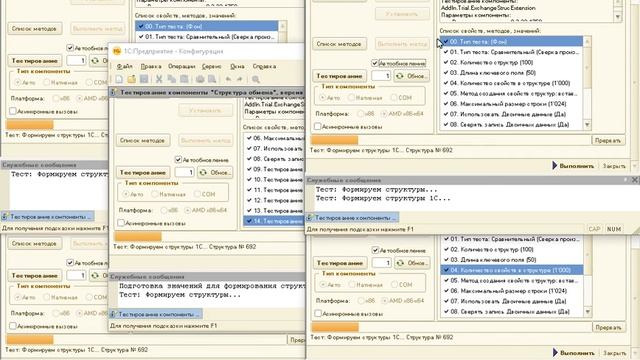Click Прервать button in bottom-right window
Screen dimensions: 640x360
pos(609,327)
